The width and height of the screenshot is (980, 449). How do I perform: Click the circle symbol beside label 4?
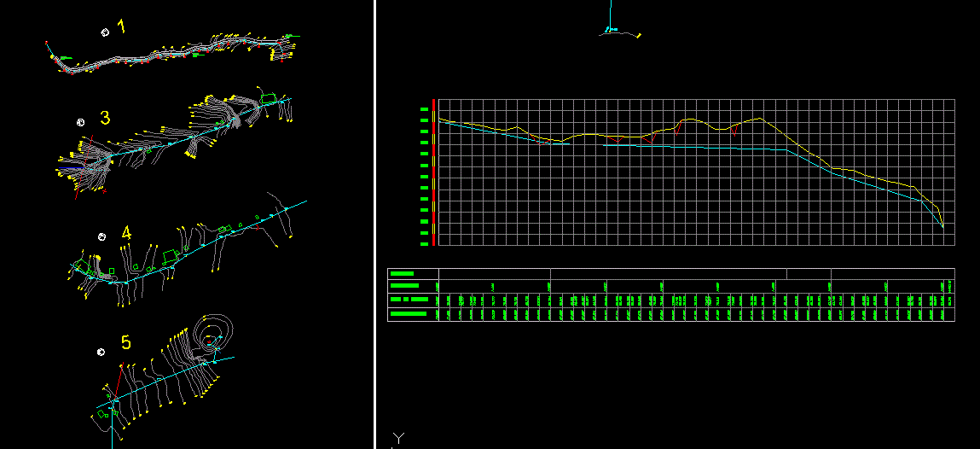101,236
